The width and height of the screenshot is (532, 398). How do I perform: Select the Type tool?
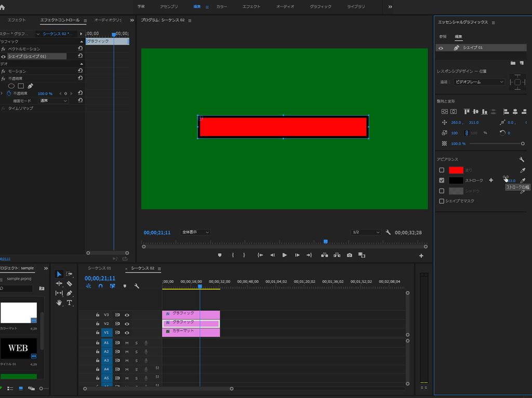(x=69, y=303)
